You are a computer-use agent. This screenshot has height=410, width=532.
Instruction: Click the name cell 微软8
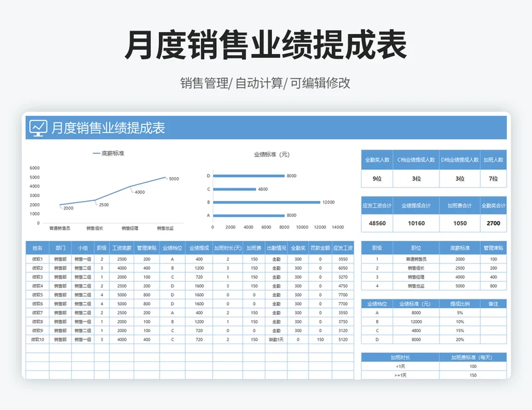click(x=37, y=321)
